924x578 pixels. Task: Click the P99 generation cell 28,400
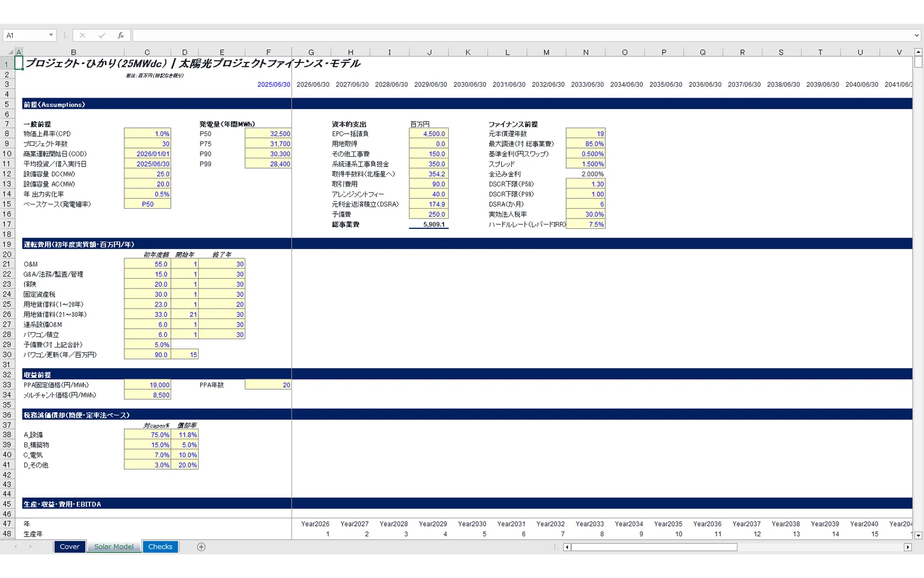[x=268, y=164]
